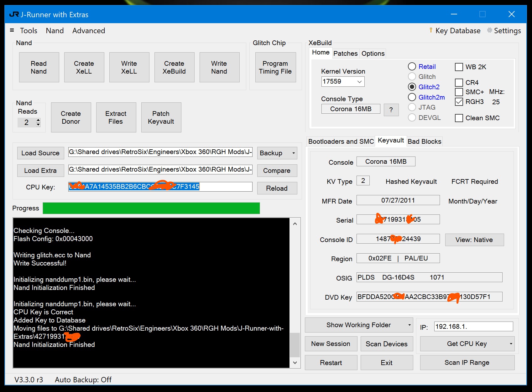Select the Glitch2m radio button
Image resolution: width=532 pixels, height=392 pixels.
412,97
